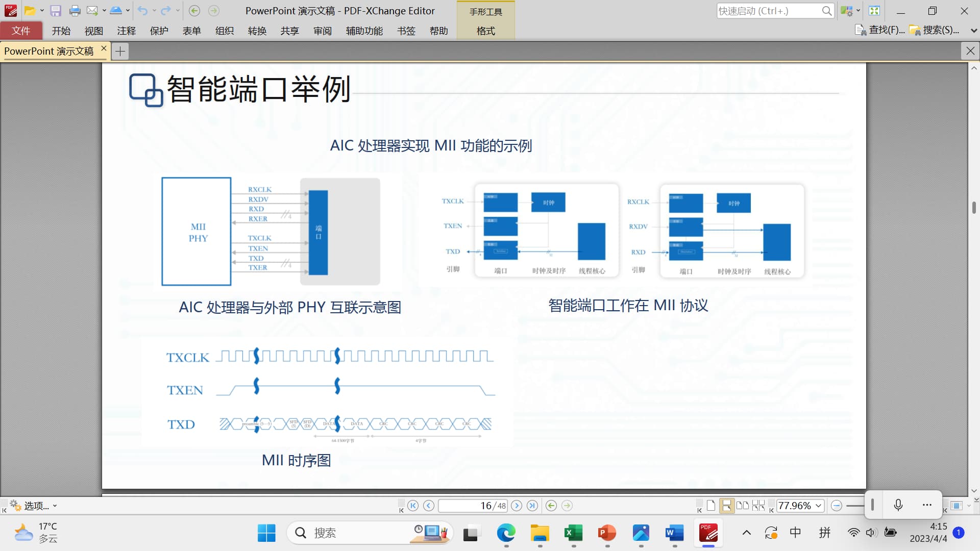The width and height of the screenshot is (980, 551).
Task: Enable two pages facing layout
Action: 743,506
